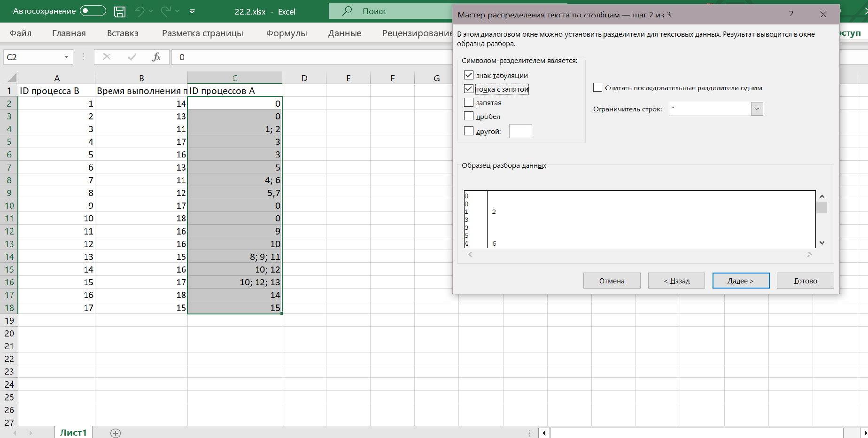Expand the Name Box dropdown arrow
This screenshot has width=868, height=438.
(66, 57)
